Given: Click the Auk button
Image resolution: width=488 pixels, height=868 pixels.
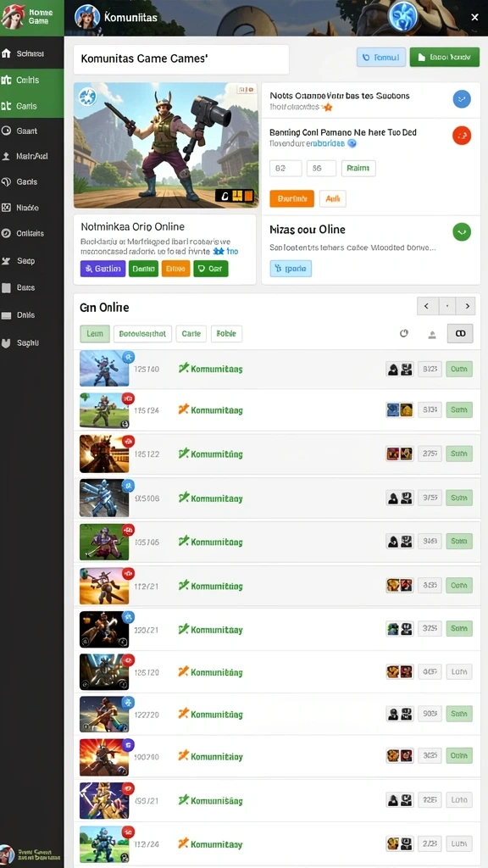Looking at the screenshot, I should (333, 198).
